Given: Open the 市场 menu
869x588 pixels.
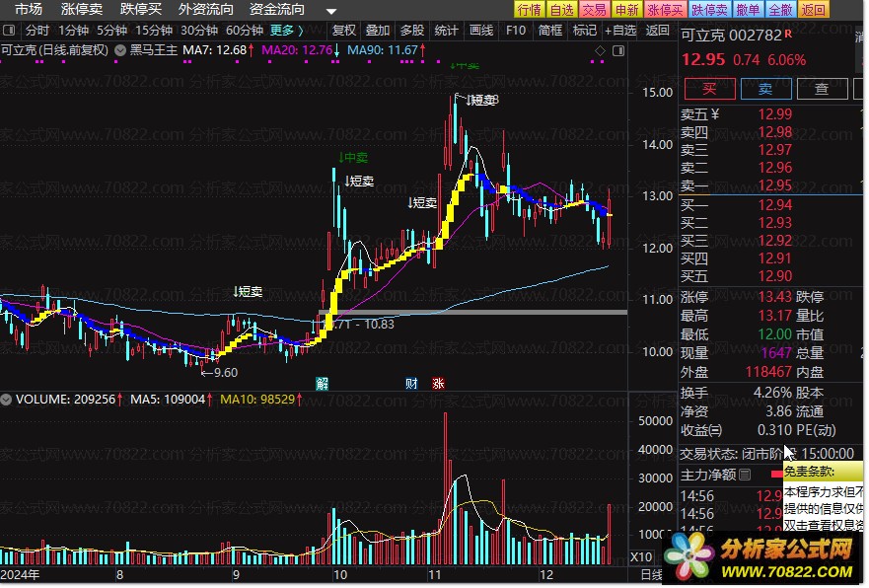Looking at the screenshot, I should click(x=29, y=9).
